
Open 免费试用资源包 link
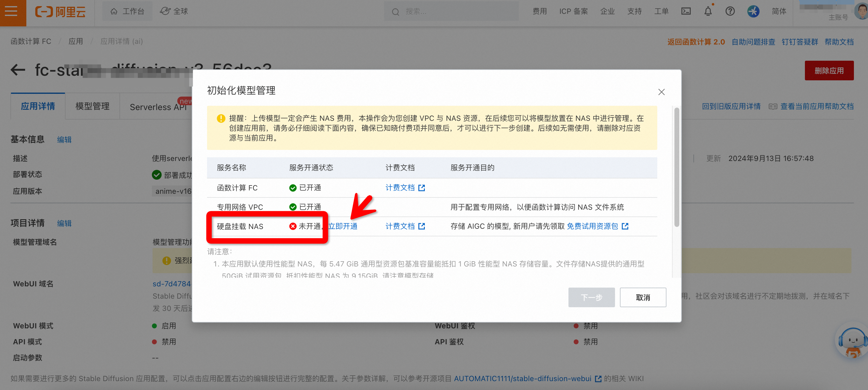(x=592, y=226)
